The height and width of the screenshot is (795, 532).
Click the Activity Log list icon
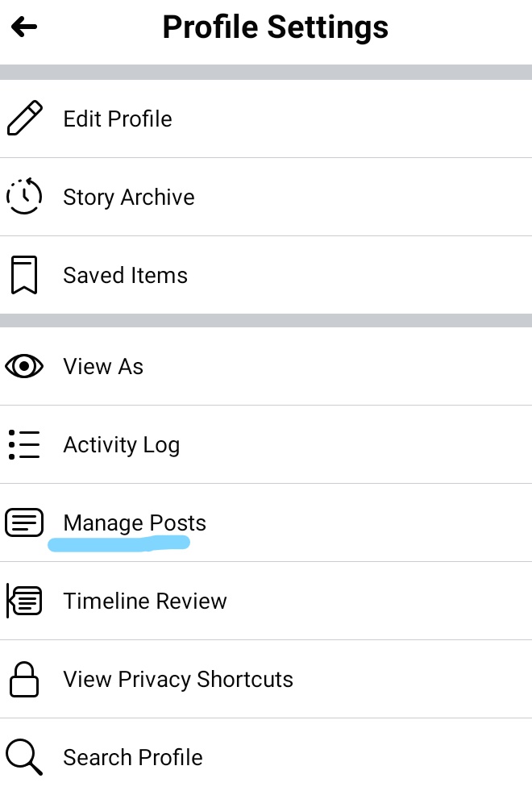coord(24,445)
